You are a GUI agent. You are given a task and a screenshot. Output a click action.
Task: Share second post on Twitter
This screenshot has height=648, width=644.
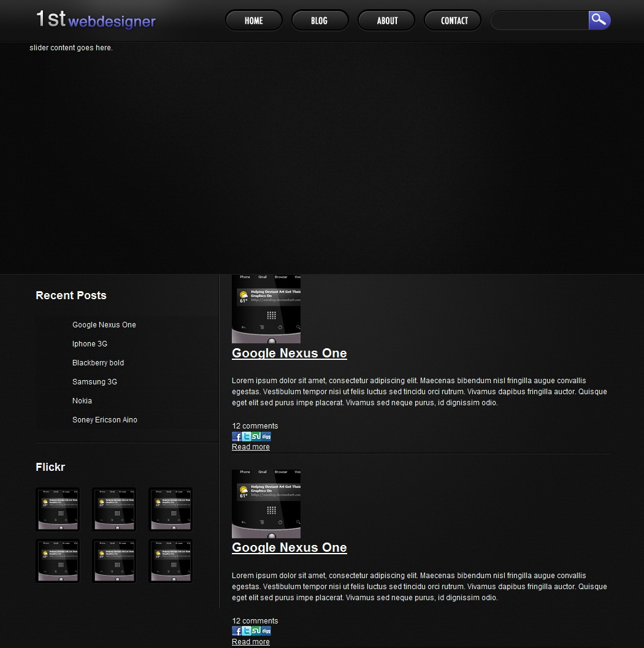pos(247,631)
